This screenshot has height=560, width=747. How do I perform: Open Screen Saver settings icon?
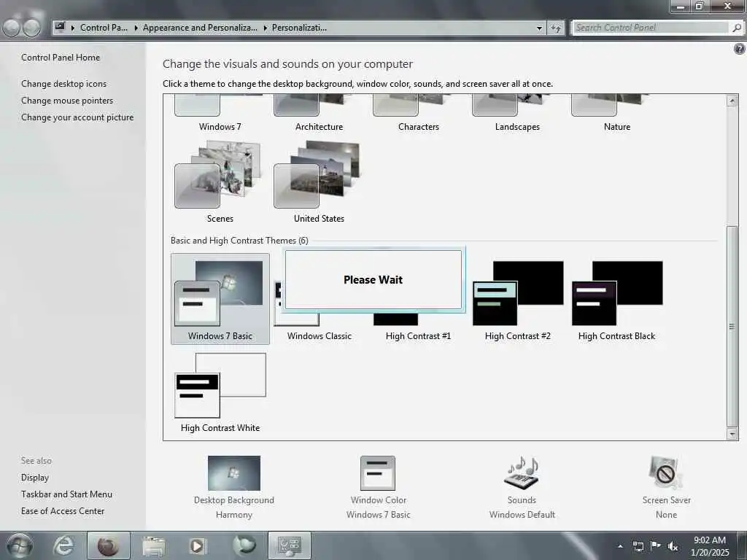click(x=665, y=472)
